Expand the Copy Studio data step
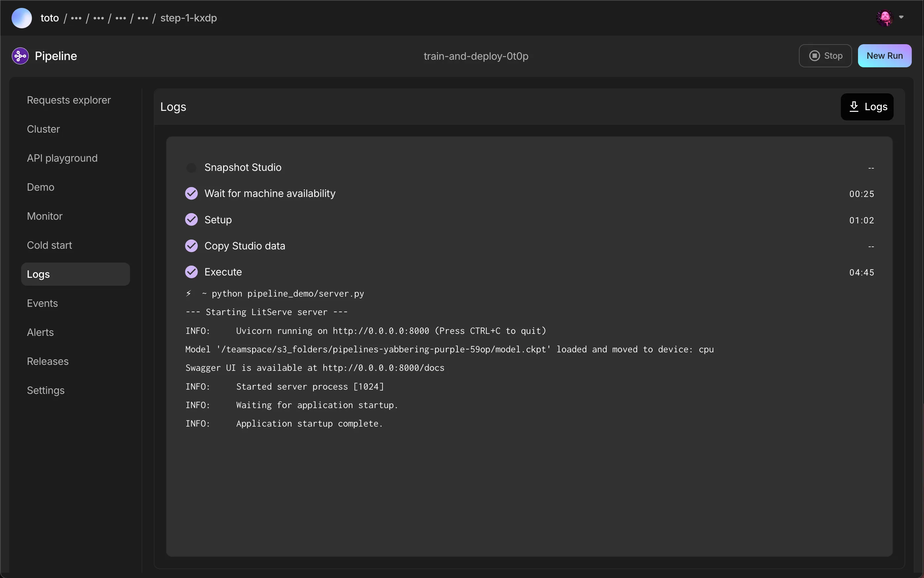 (529, 246)
